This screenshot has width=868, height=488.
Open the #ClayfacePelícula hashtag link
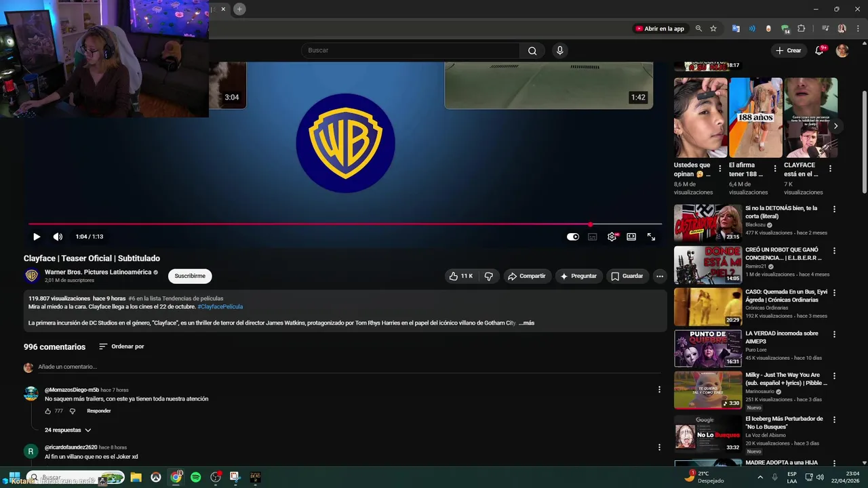click(x=220, y=306)
